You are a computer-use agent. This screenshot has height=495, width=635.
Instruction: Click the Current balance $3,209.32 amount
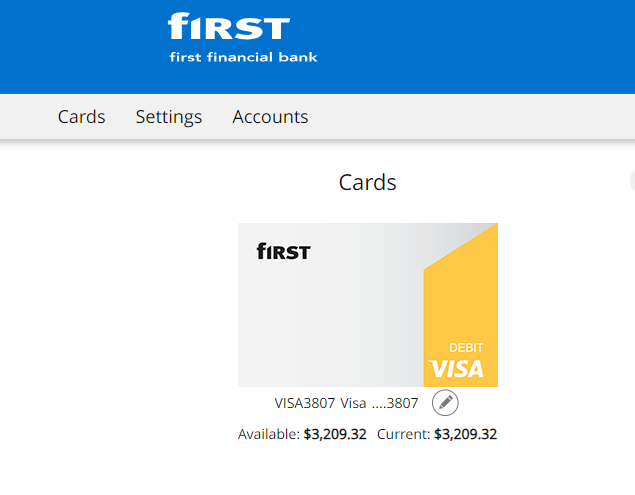pos(465,434)
